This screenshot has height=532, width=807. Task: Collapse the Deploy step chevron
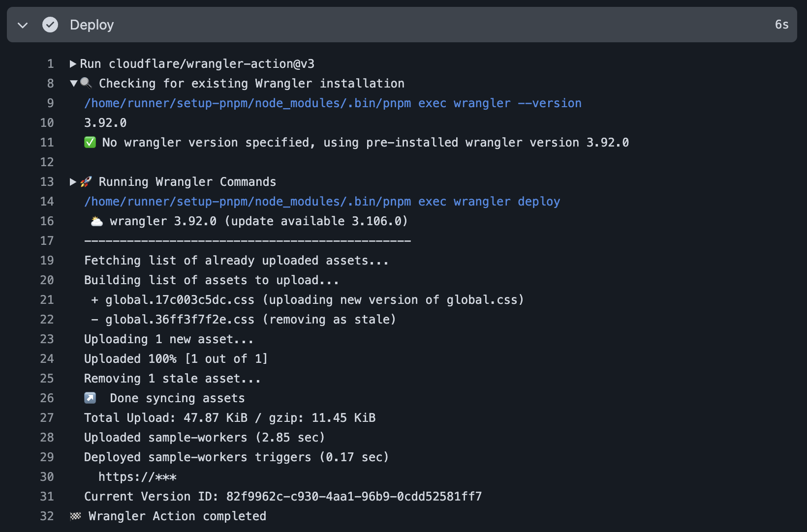pos(23,25)
